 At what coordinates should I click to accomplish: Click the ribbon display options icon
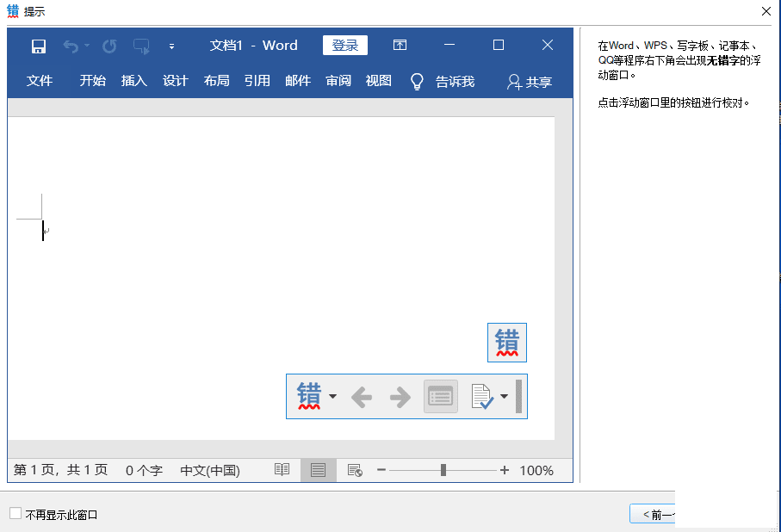(x=400, y=46)
